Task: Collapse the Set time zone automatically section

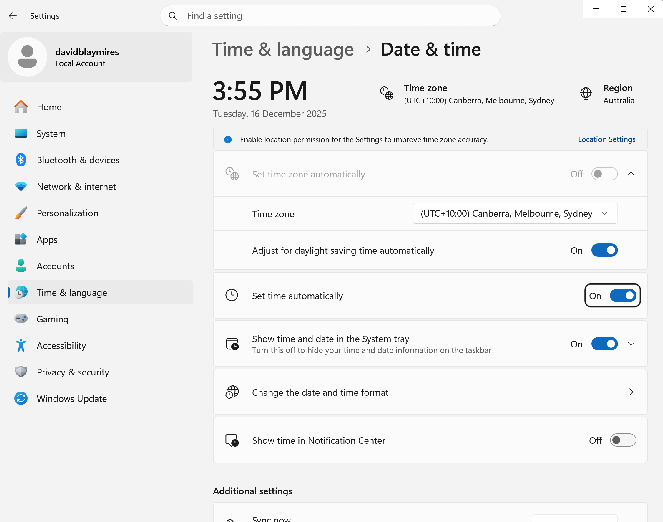Action: point(631,174)
